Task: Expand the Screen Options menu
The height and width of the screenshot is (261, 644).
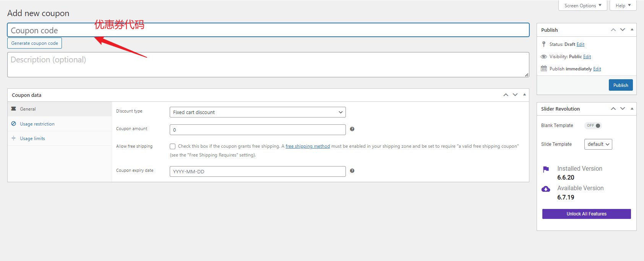Action: [582, 5]
